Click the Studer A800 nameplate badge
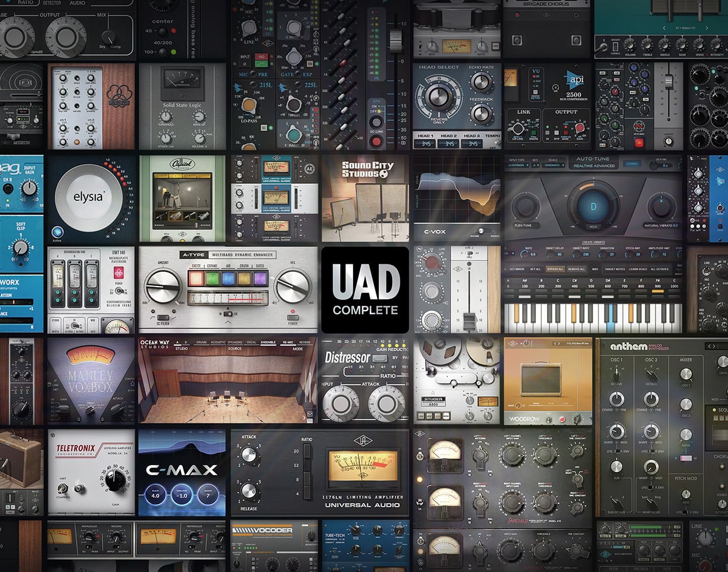 pos(433,402)
